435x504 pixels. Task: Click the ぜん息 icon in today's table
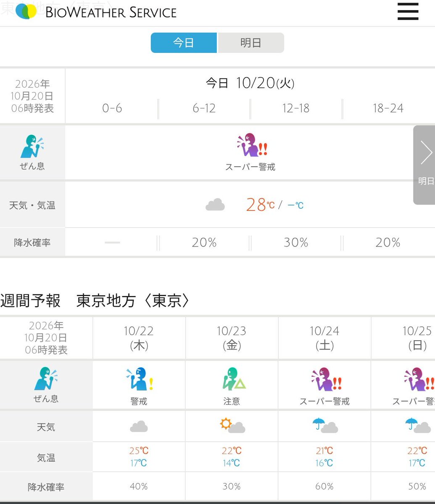coord(32,146)
